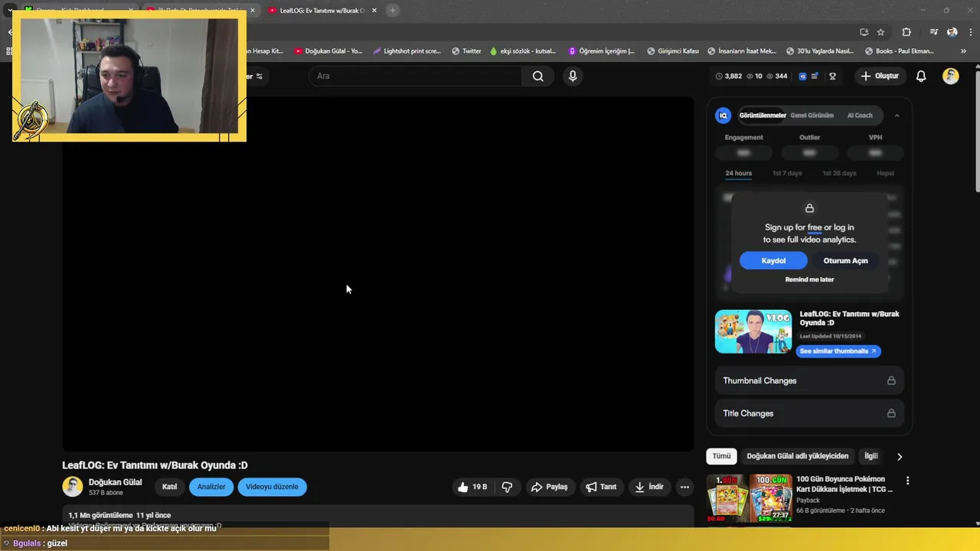Open Chrome extensions puzzle icon

(906, 32)
